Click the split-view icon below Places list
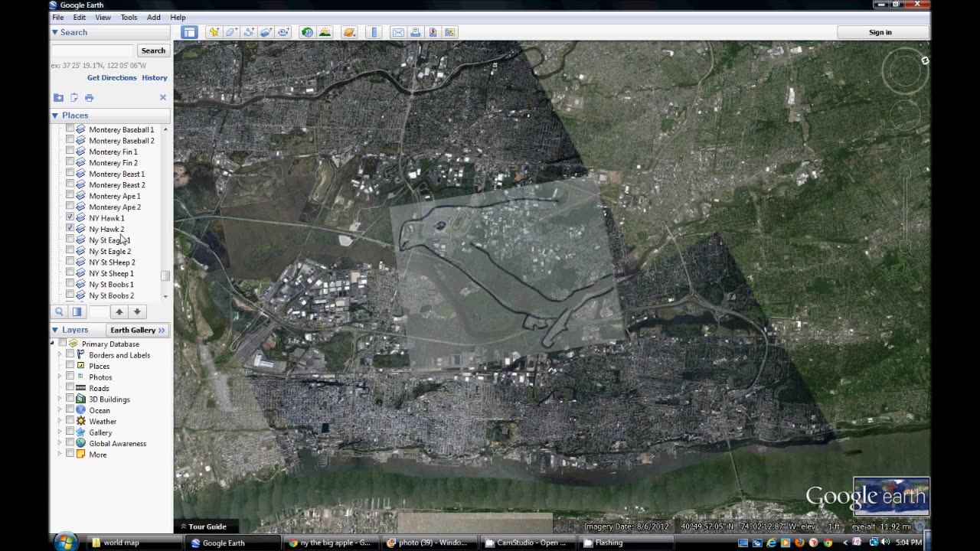Image resolution: width=980 pixels, height=551 pixels. tap(77, 311)
